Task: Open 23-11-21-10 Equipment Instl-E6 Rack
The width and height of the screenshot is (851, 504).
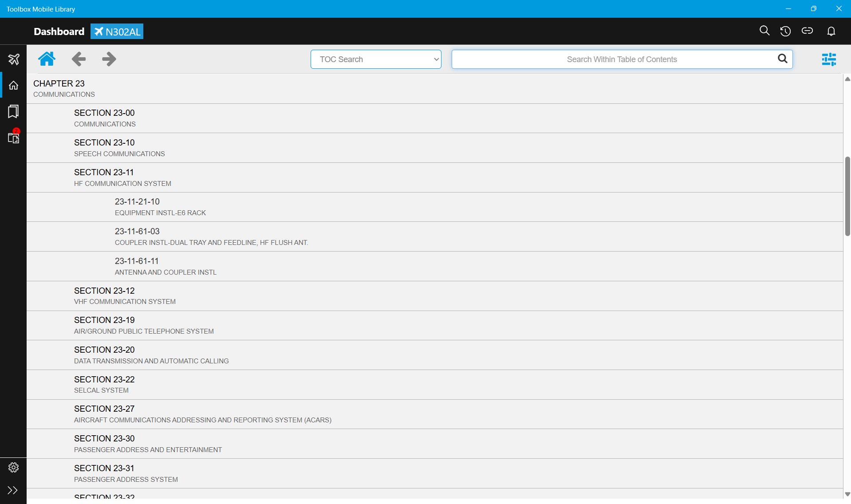Action: [435, 207]
